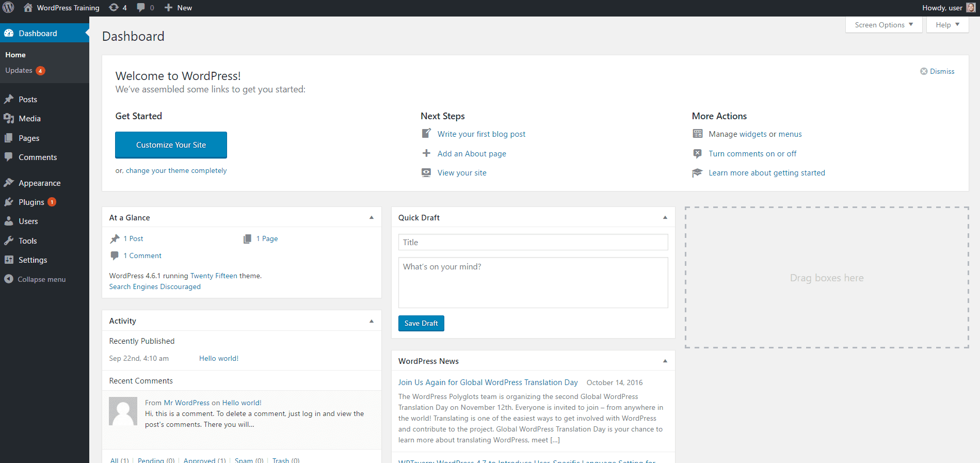Click the WordPress logo icon

(x=9, y=8)
